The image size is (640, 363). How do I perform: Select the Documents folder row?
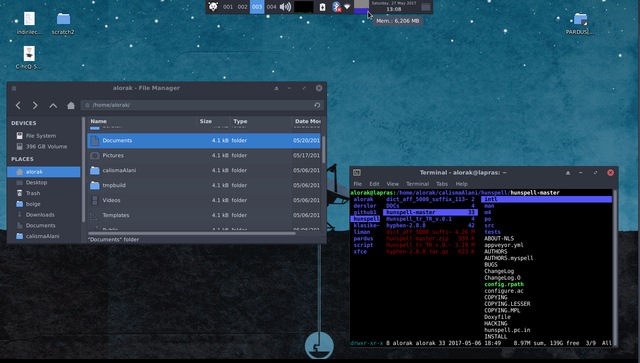pyautogui.click(x=204, y=140)
